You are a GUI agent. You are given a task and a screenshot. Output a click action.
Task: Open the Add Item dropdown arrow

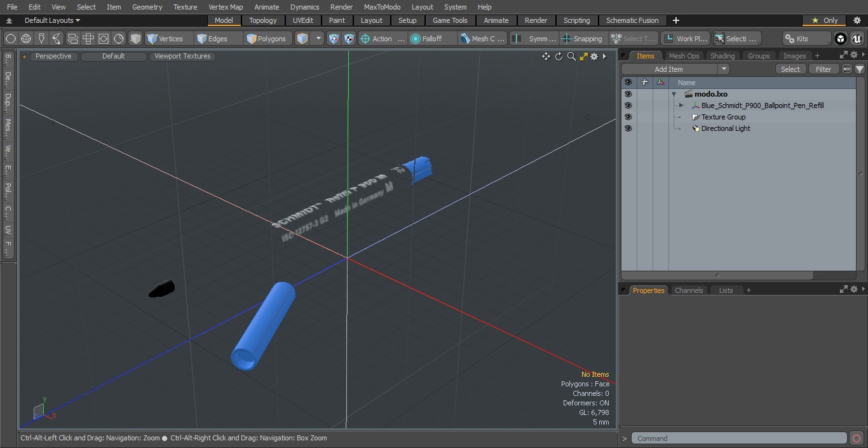click(x=724, y=69)
